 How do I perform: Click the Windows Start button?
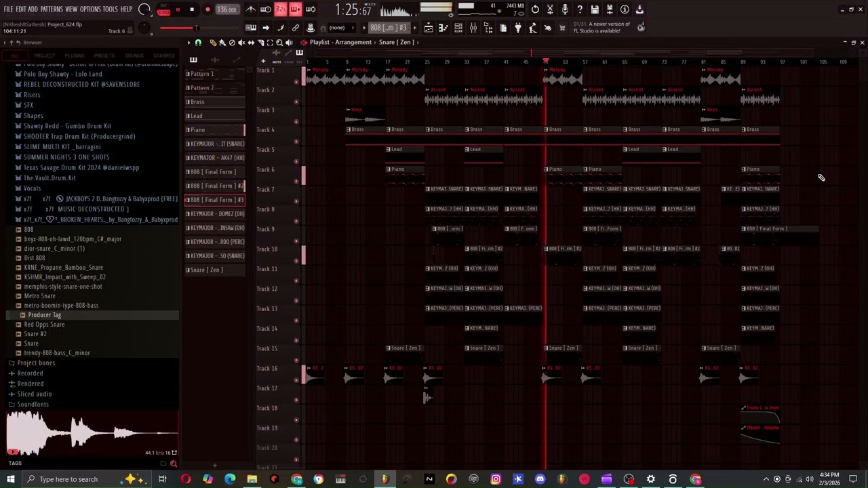(x=10, y=479)
